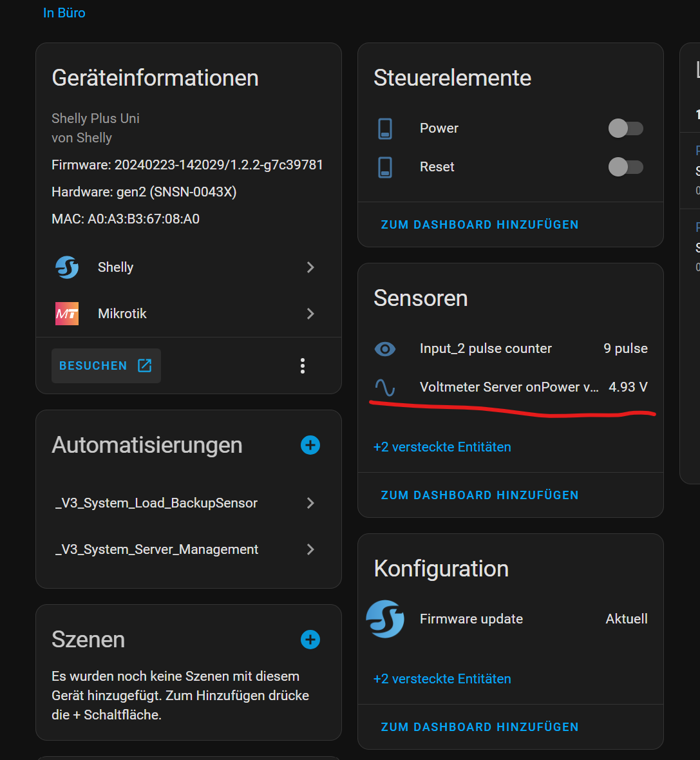This screenshot has height=760, width=700.
Task: Open the In Büro area link
Action: [x=64, y=13]
